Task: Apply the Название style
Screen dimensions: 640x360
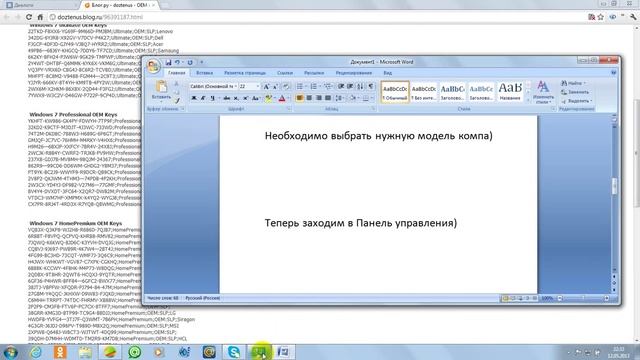Action: [x=510, y=91]
